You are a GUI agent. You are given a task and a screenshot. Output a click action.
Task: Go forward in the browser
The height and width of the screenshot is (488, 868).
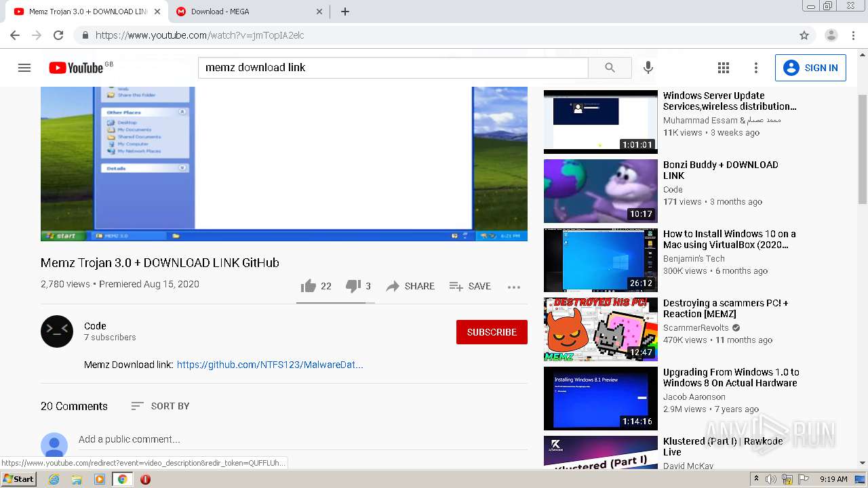tap(37, 35)
